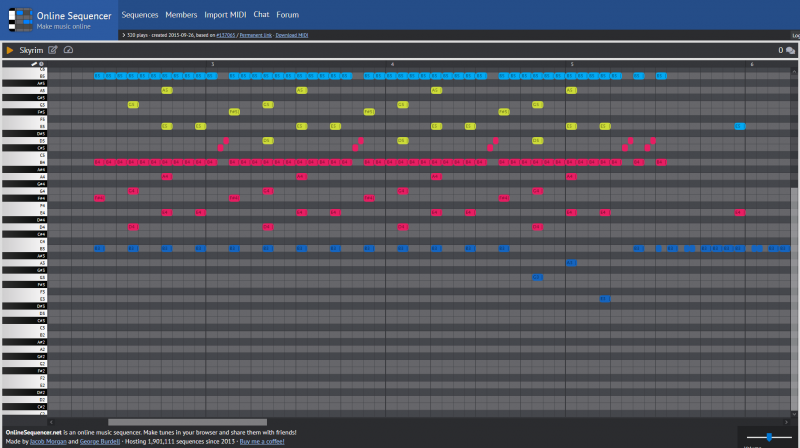Click the B3 piano key

point(24,248)
